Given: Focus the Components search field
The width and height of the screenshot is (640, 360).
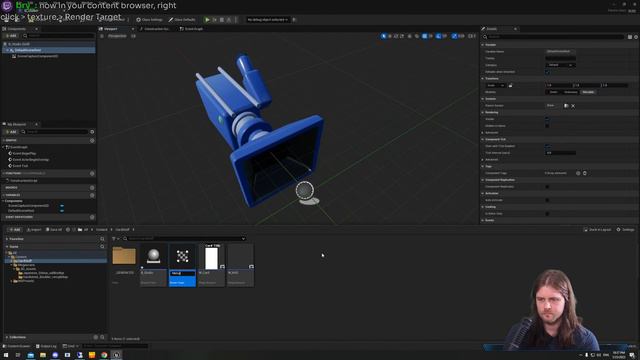Looking at the screenshot, I should pos(58,36).
